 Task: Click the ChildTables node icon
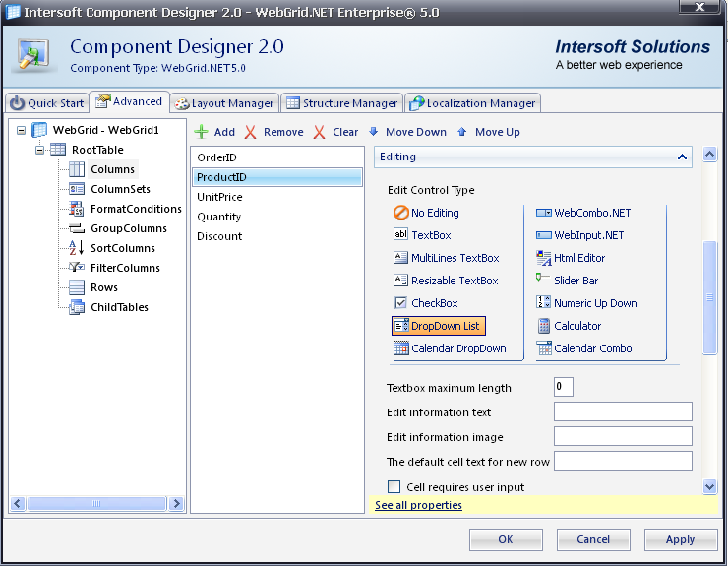click(77, 307)
